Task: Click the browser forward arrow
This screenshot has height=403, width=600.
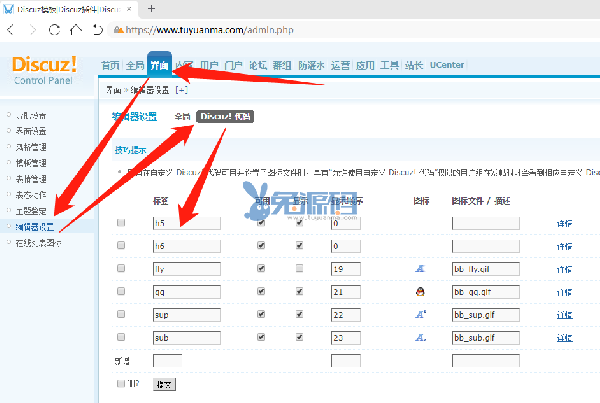Action: coord(33,30)
